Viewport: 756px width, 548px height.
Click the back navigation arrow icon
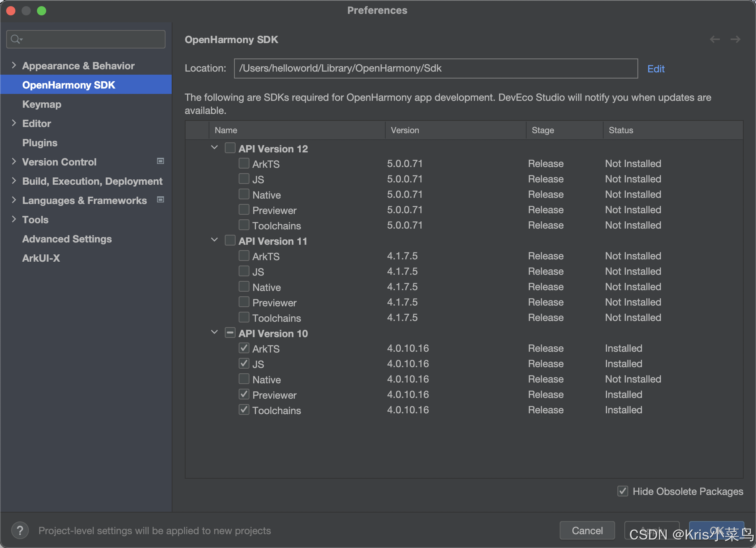tap(715, 39)
